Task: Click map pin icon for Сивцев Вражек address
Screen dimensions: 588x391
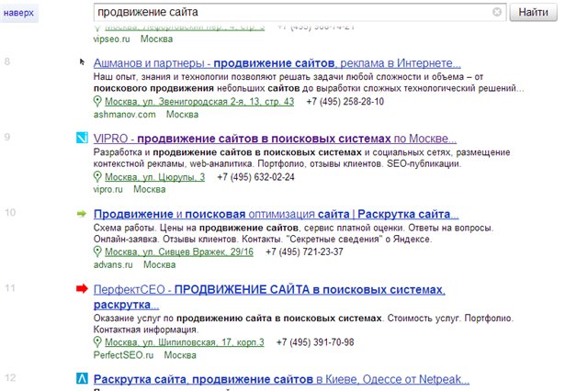Action: pos(97,251)
